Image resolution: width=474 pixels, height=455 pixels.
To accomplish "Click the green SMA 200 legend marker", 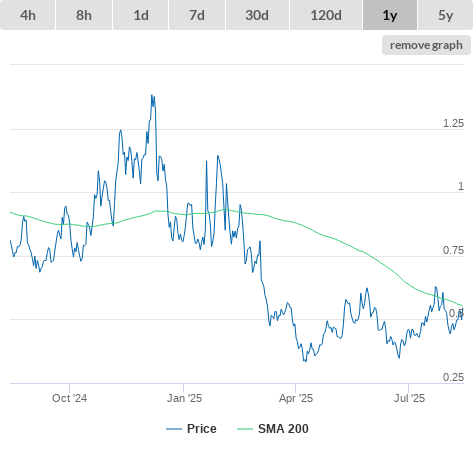I will 245,429.
